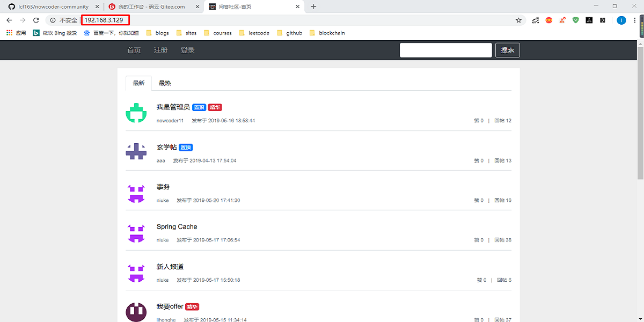
Task: Click the 精华 badge on 我是管理员
Action: click(x=215, y=107)
